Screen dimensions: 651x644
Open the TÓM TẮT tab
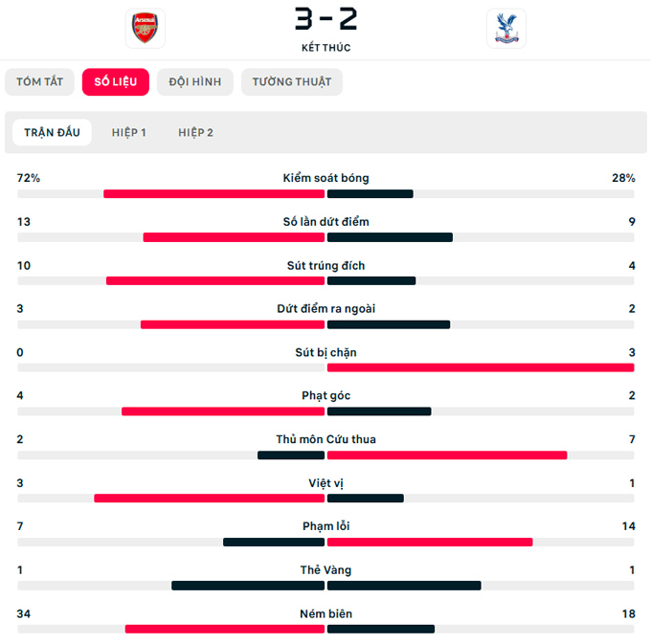pos(39,82)
